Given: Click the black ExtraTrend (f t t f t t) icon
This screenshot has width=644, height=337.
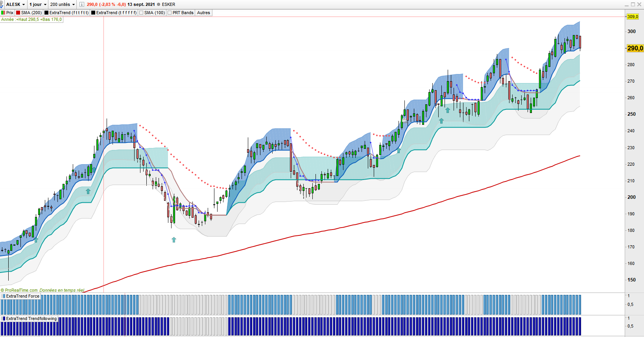Looking at the screenshot, I should [x=46, y=13].
